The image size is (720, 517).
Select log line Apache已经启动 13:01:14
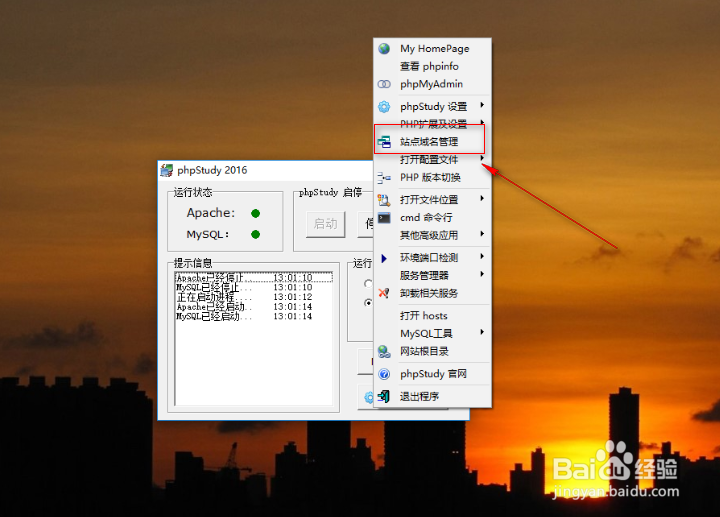253,307
